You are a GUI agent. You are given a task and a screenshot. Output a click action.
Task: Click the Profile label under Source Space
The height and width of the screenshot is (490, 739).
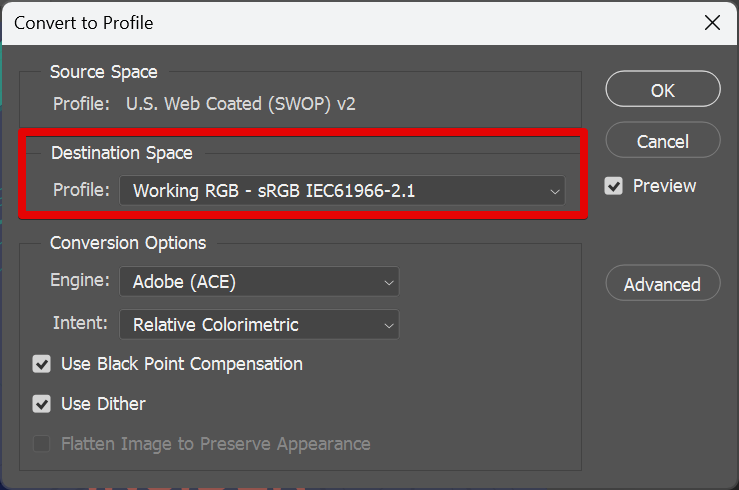(82, 103)
